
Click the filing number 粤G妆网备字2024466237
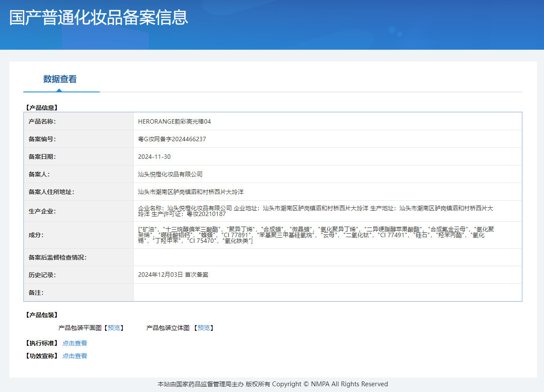point(172,139)
